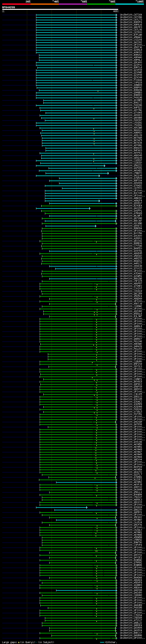Image resolution: width=146 pixels, height=644 pixels.
Task: Open the UniRef100_Q764D2 entry
Action: pyautogui.click(x=131, y=186)
